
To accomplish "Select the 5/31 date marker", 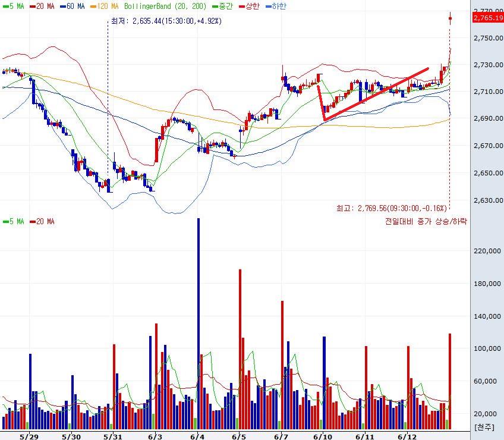I will [113, 436].
